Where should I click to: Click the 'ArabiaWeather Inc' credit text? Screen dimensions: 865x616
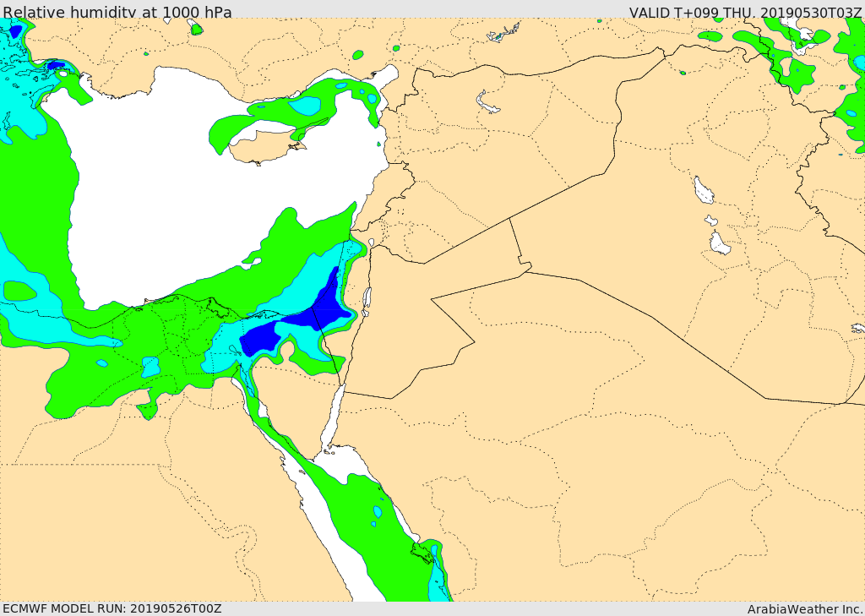tap(803, 609)
